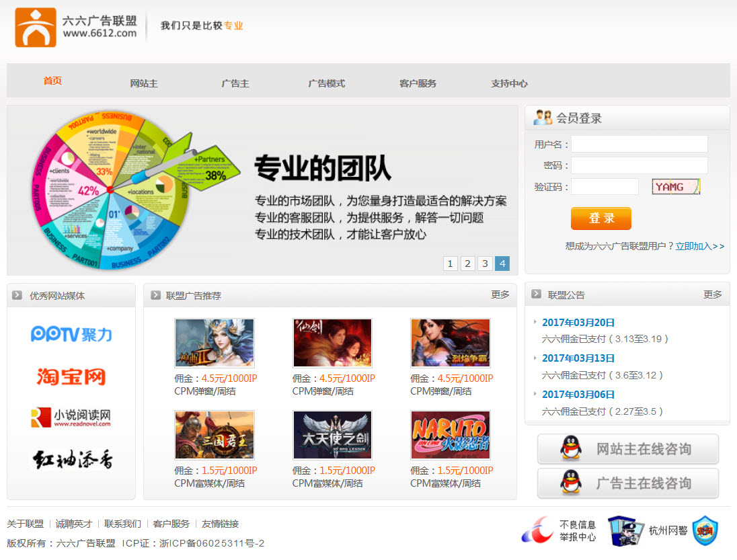Click the blue shield security badge
This screenshot has width=737, height=560.
pos(705,530)
